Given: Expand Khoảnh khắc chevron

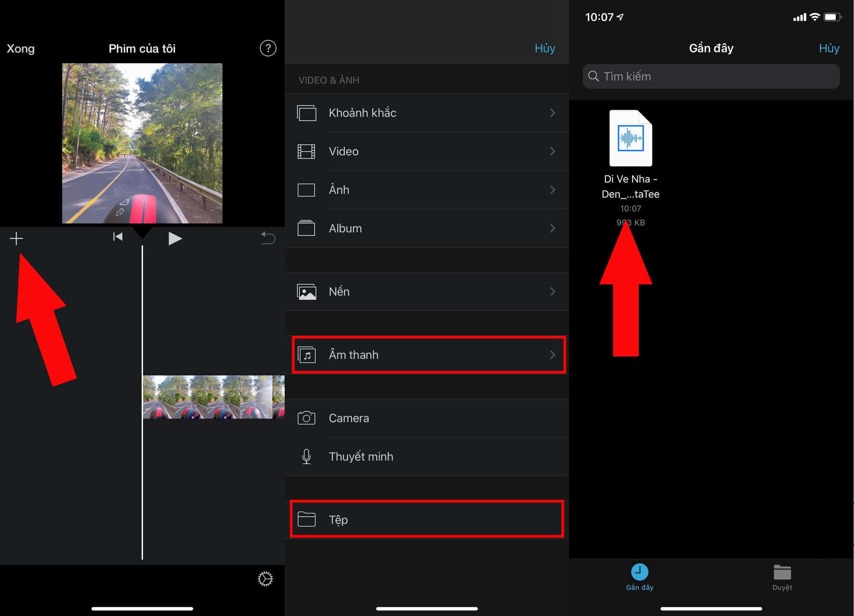Looking at the screenshot, I should click(552, 113).
